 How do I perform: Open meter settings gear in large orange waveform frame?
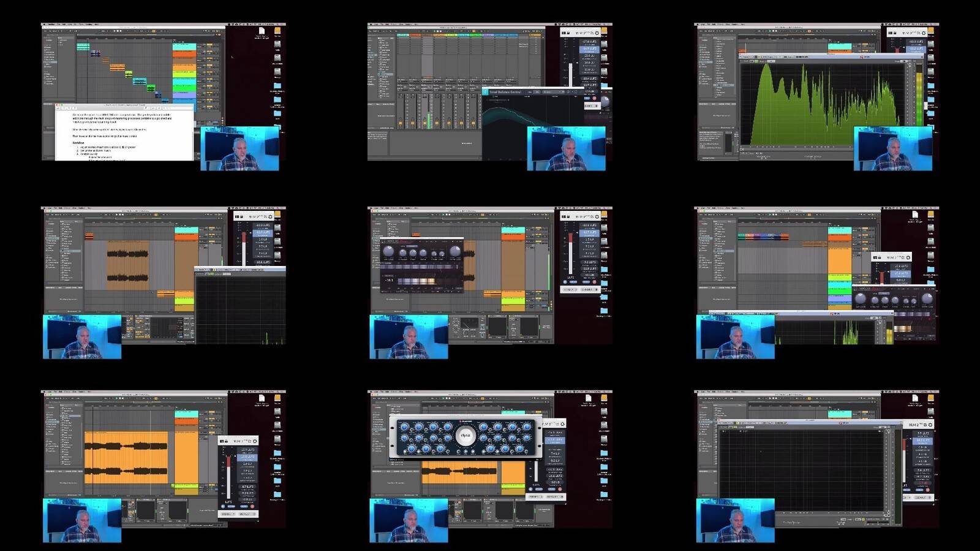coord(255,441)
